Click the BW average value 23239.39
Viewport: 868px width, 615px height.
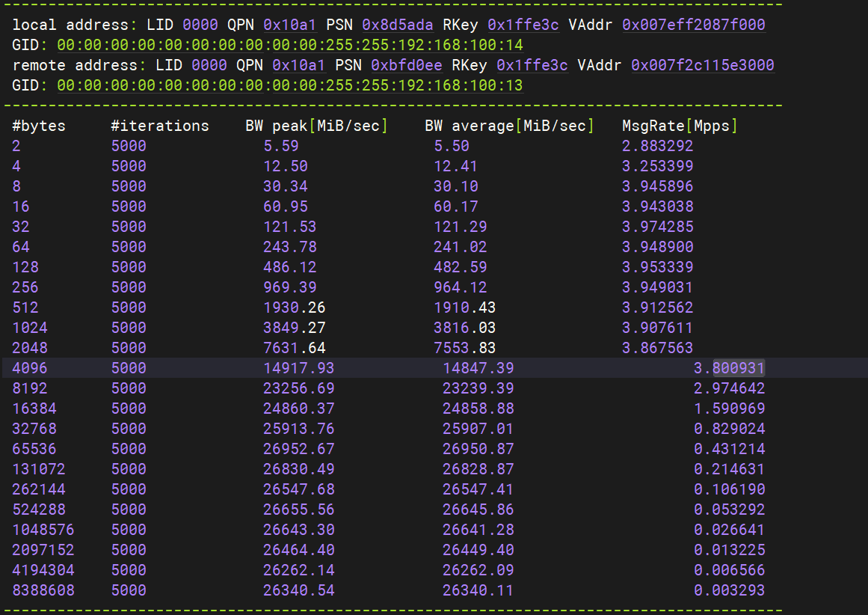(478, 388)
